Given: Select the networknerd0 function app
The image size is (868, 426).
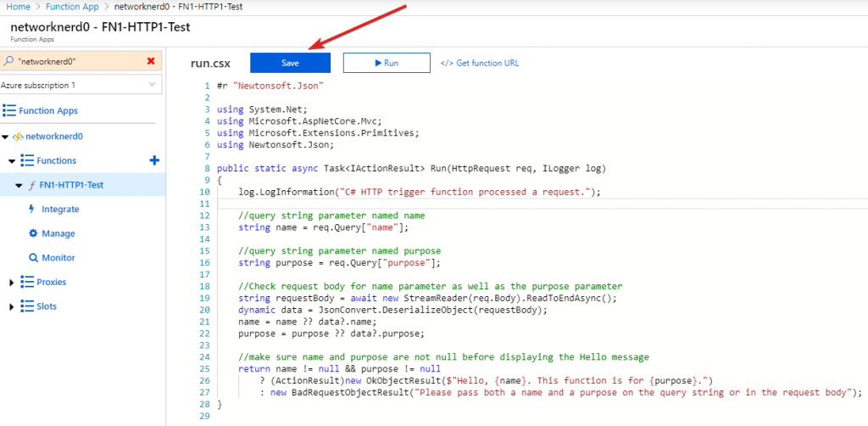Looking at the screenshot, I should click(x=54, y=137).
